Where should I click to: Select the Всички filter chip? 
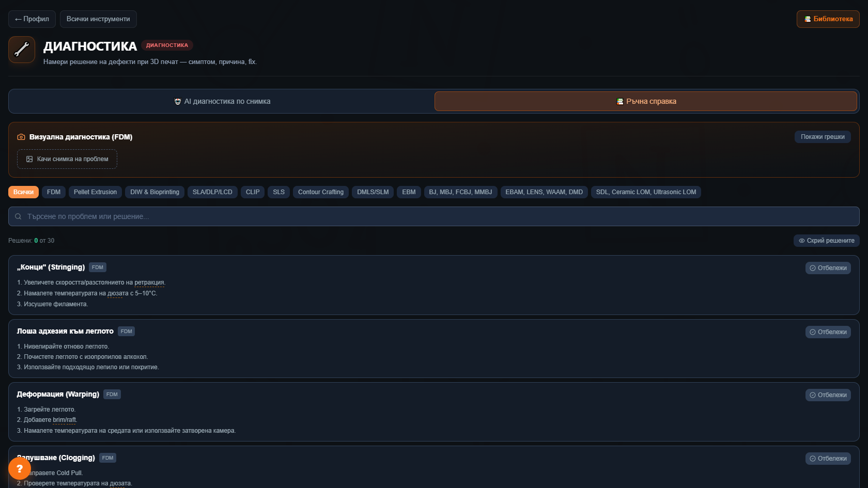click(x=23, y=192)
